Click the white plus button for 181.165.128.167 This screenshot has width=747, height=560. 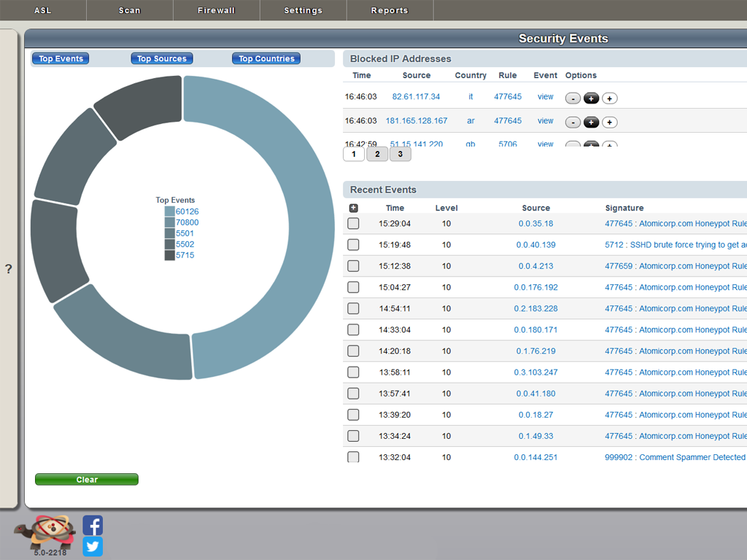pyautogui.click(x=610, y=122)
